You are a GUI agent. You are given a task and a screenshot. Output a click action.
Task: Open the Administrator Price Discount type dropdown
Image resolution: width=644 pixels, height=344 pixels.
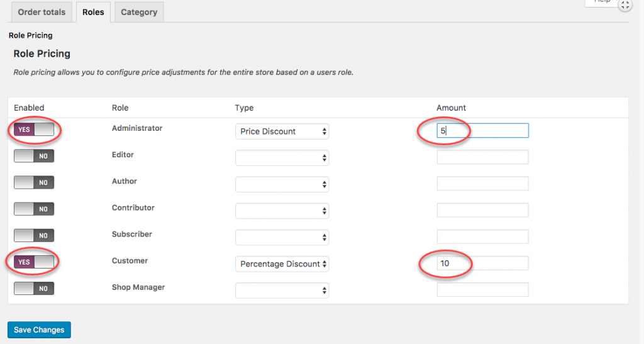[x=282, y=131]
